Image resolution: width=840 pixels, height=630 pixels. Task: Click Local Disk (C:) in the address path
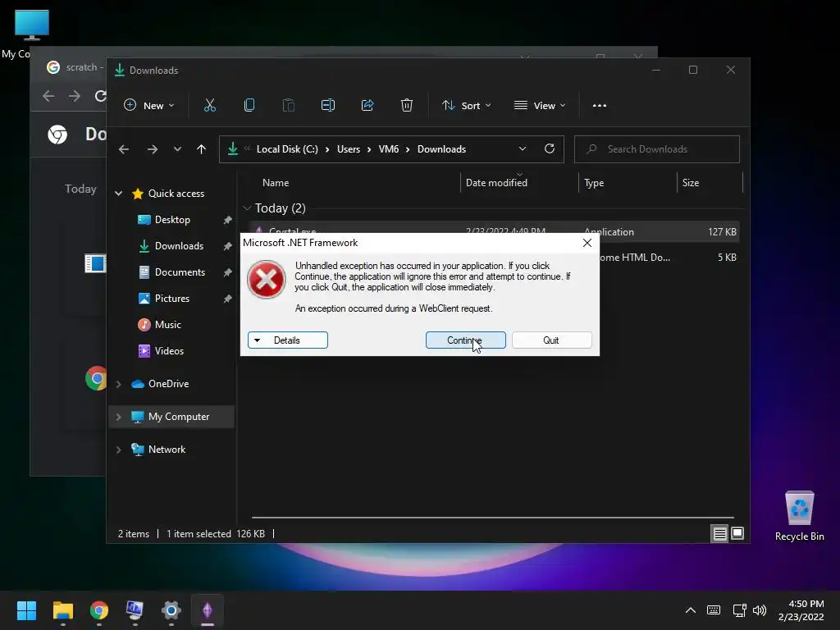[x=287, y=149]
